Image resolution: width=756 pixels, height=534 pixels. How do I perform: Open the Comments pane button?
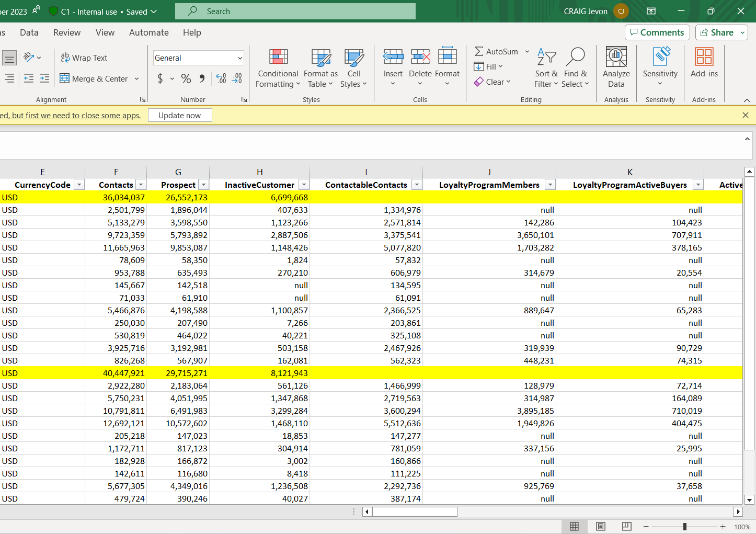point(657,32)
